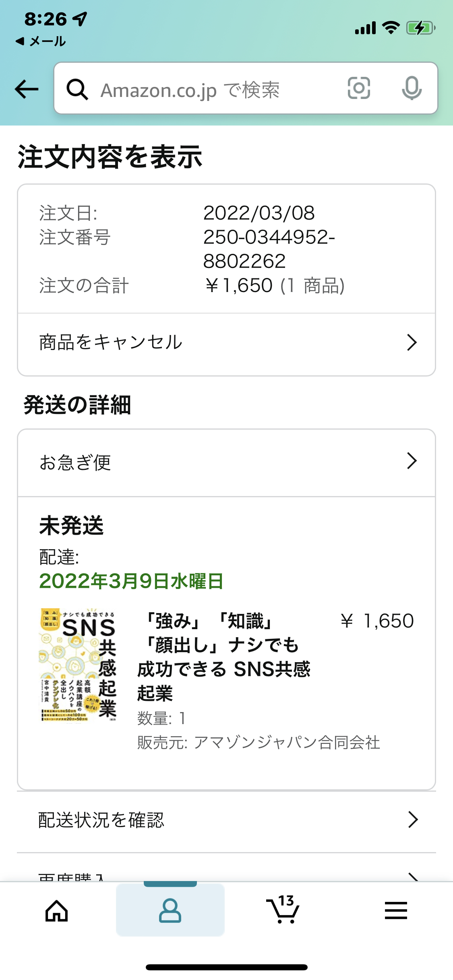Tap the magnifying glass search icon
The height and width of the screenshot is (980, 453).
[77, 89]
